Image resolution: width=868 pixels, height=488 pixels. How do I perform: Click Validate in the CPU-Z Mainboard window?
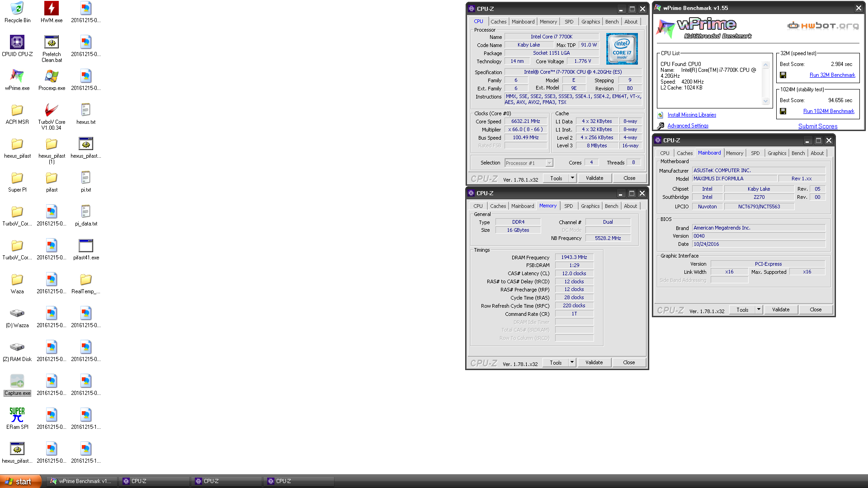point(781,310)
